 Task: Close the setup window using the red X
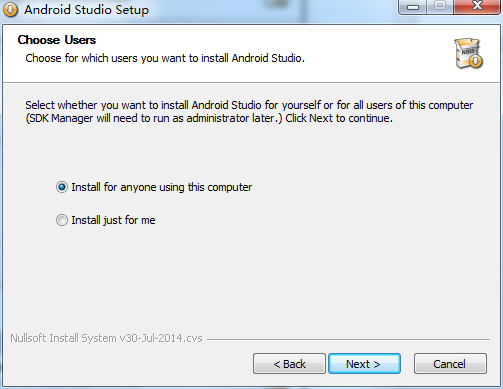click(477, 6)
